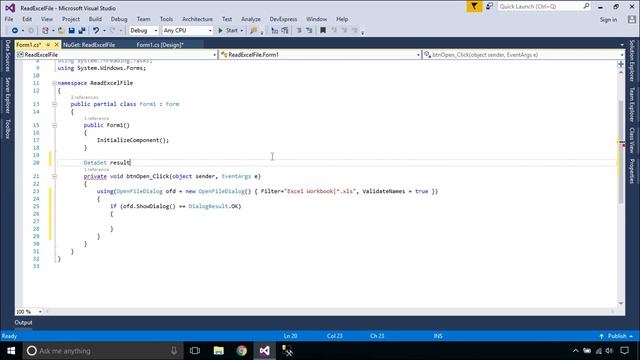The width and height of the screenshot is (640, 360).
Task: Open the DevExpress menu
Action: tap(283, 19)
